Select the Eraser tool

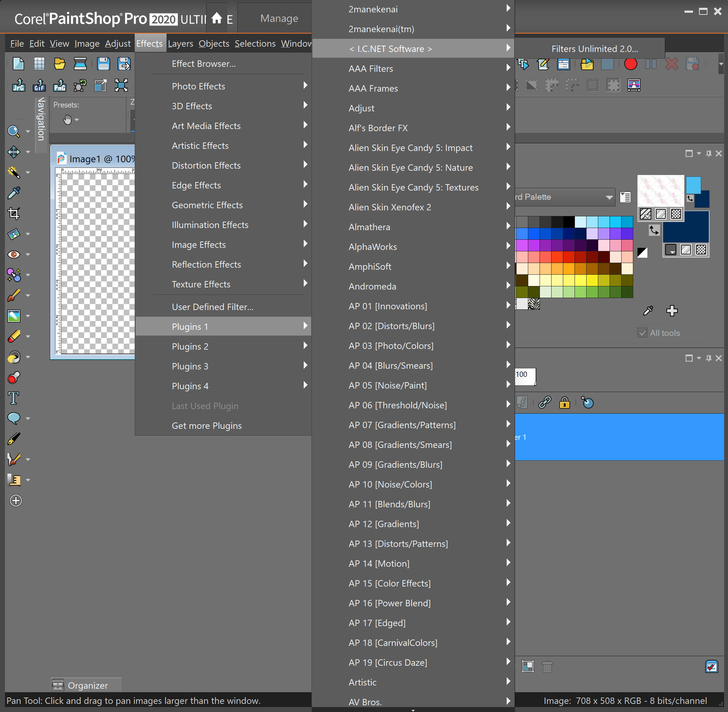click(x=14, y=336)
